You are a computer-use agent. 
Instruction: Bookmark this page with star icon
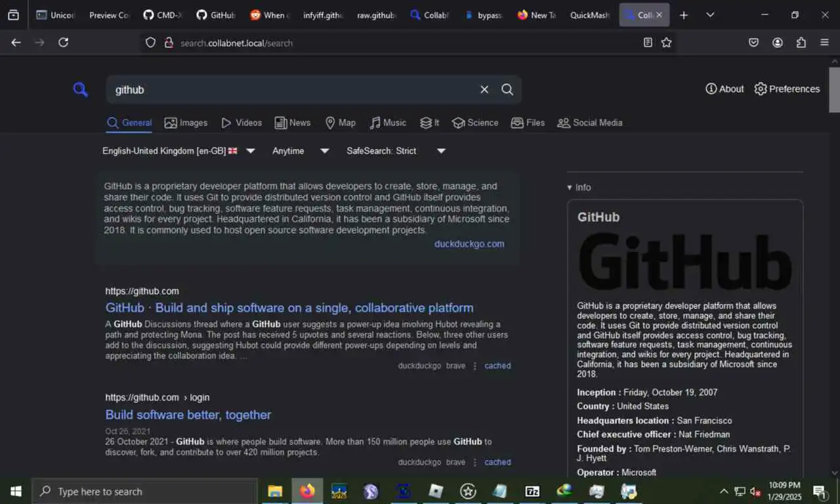(667, 43)
